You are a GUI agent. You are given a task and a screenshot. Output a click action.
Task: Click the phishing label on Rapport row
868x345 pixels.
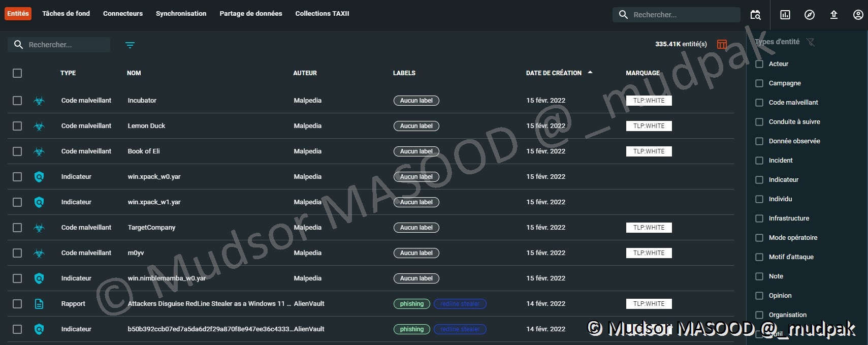click(x=411, y=304)
